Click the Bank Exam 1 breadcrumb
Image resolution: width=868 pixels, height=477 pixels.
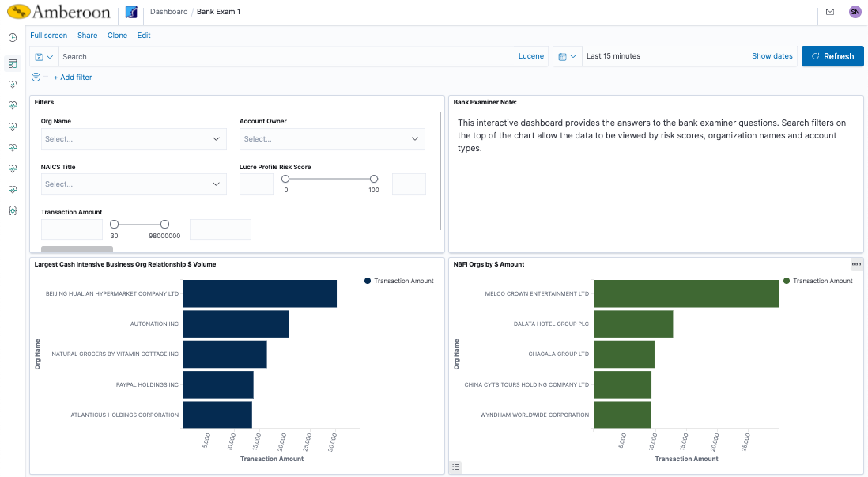(219, 12)
